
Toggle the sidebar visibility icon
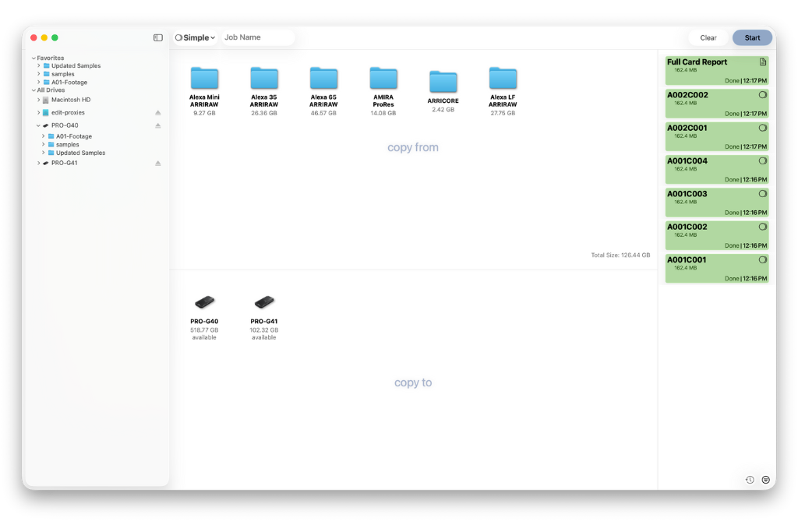click(x=158, y=37)
